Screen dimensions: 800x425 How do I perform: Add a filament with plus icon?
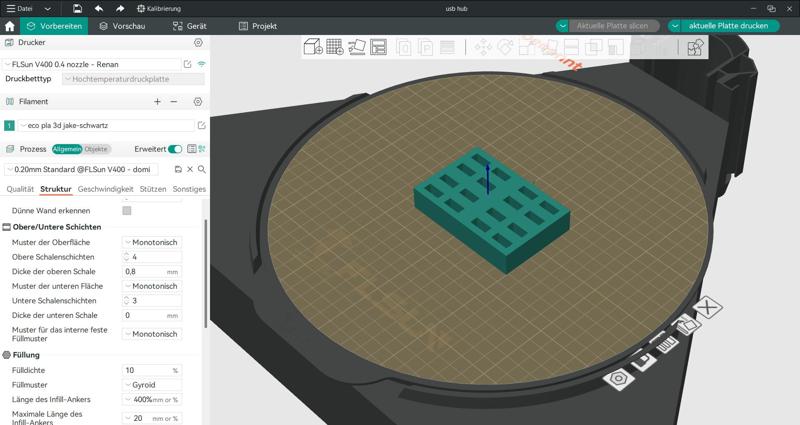(x=157, y=102)
